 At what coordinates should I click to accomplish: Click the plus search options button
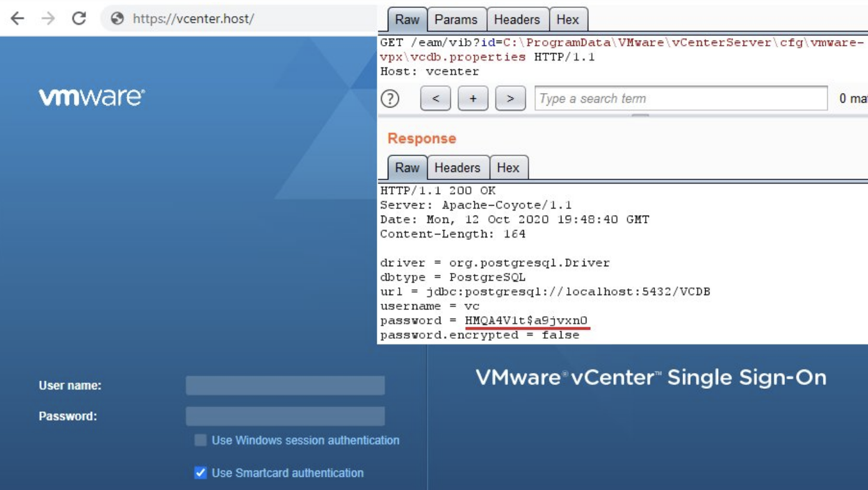point(473,99)
